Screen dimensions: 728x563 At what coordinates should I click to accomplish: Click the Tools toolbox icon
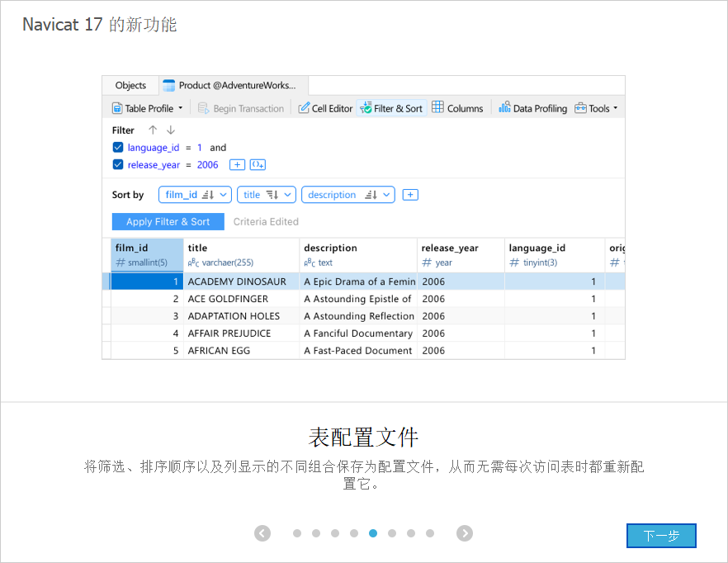click(580, 108)
